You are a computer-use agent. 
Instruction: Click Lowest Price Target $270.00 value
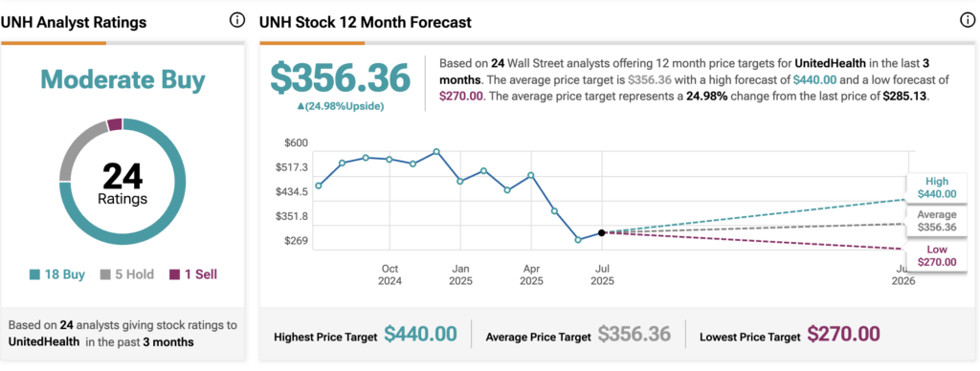pyautogui.click(x=843, y=335)
